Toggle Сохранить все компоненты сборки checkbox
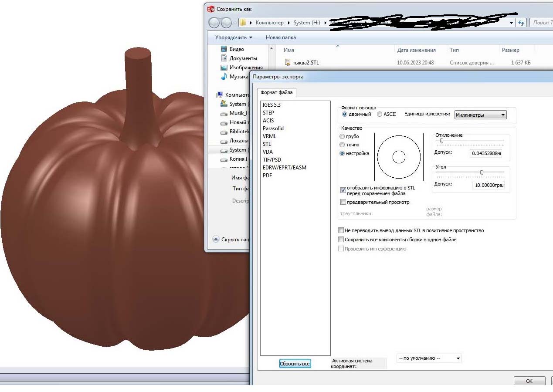The width and height of the screenshot is (553, 392). click(341, 240)
